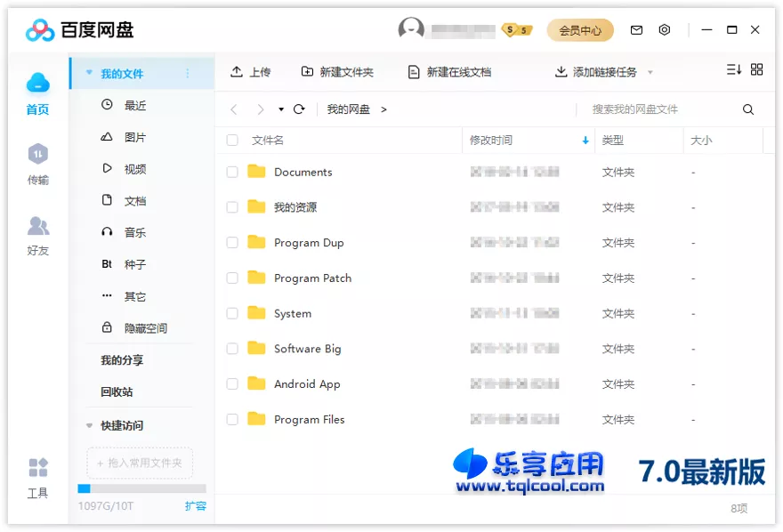Click the refresh icon
The image size is (783, 532).
299,109
